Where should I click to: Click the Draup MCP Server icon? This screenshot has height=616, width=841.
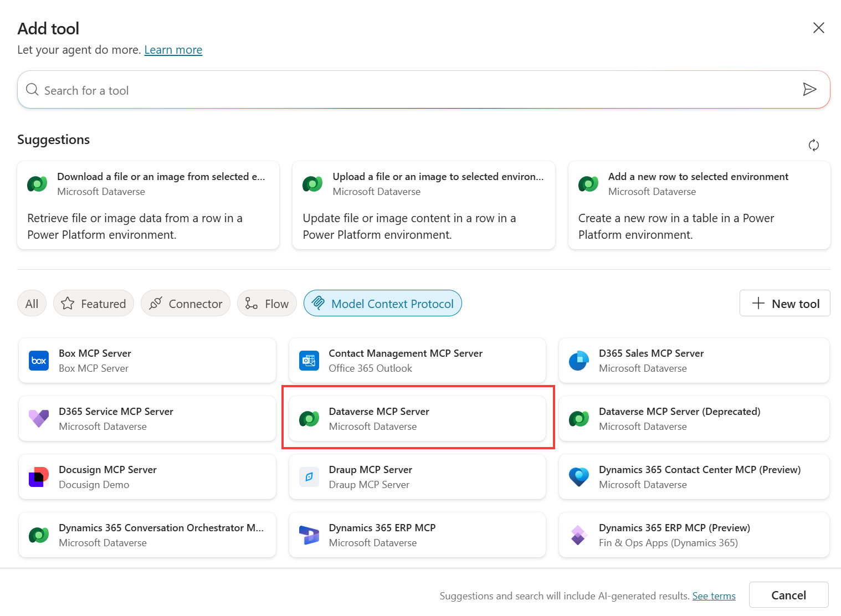309,477
